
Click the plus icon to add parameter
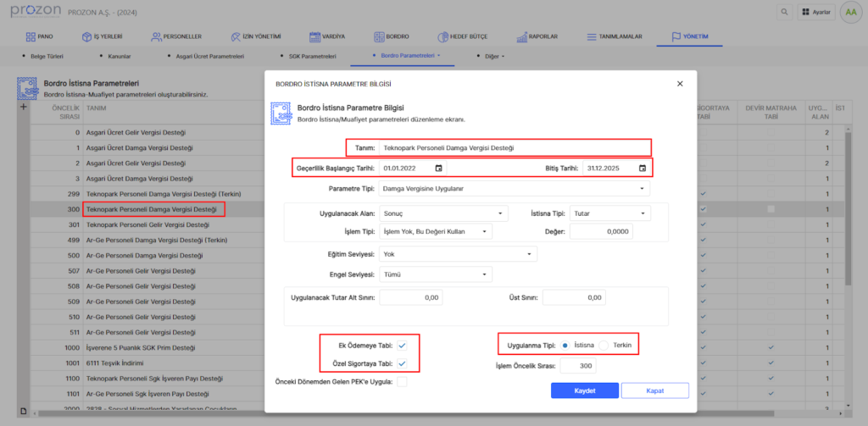(23, 108)
